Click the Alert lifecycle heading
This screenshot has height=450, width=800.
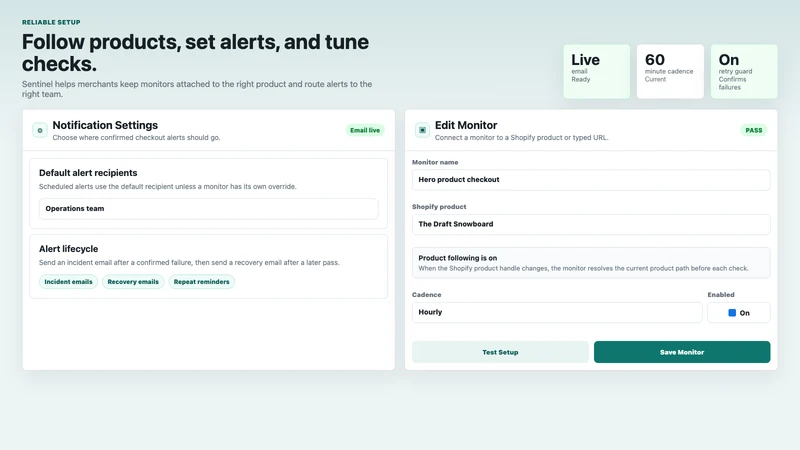[68, 249]
